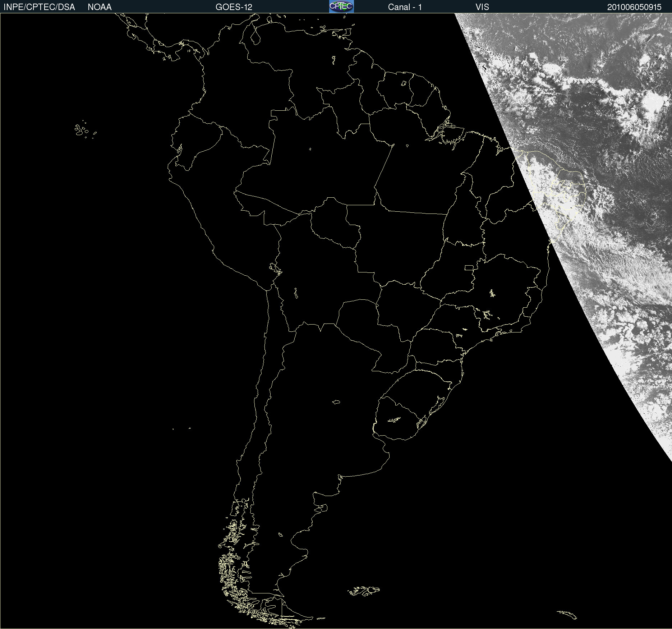Click the 'Canal - 1' channel label
This screenshot has height=629, width=672.
pos(405,7)
